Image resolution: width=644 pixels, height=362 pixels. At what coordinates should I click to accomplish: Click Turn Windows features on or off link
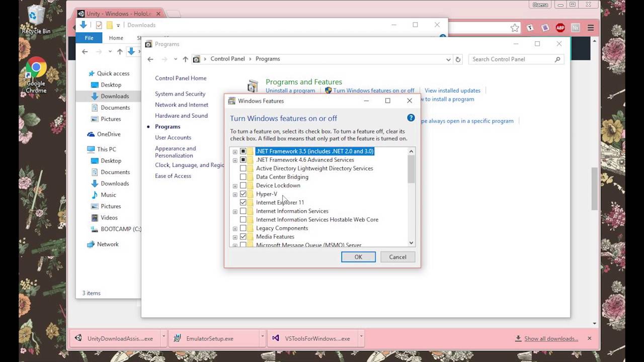[374, 90]
